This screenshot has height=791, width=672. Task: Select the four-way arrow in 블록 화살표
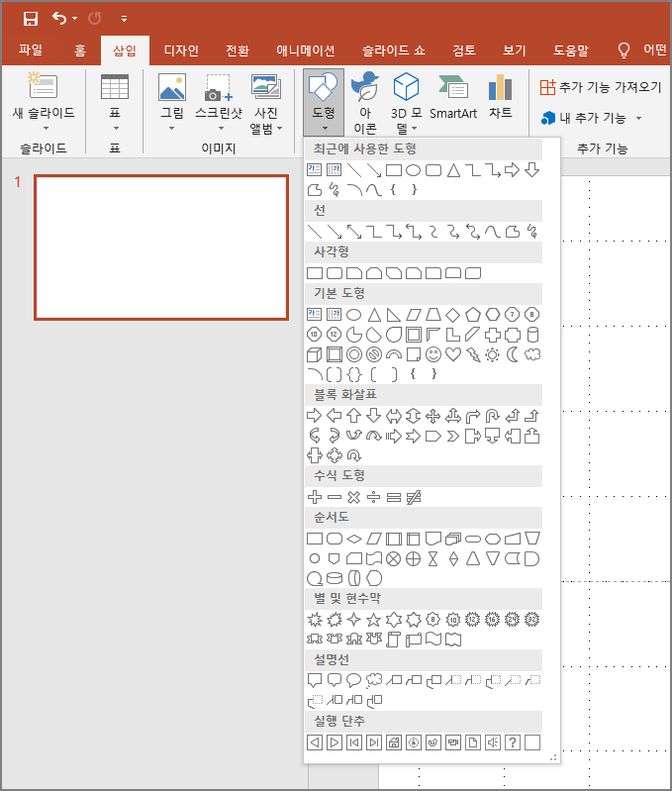point(433,416)
